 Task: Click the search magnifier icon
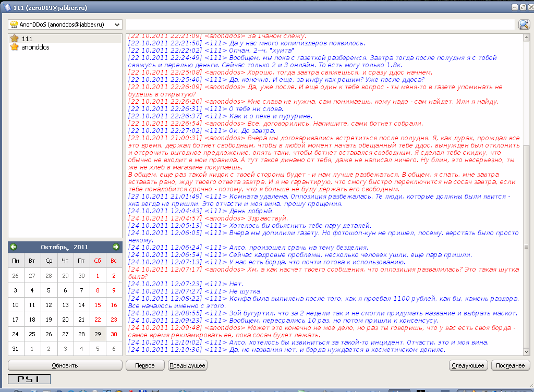(x=524, y=24)
